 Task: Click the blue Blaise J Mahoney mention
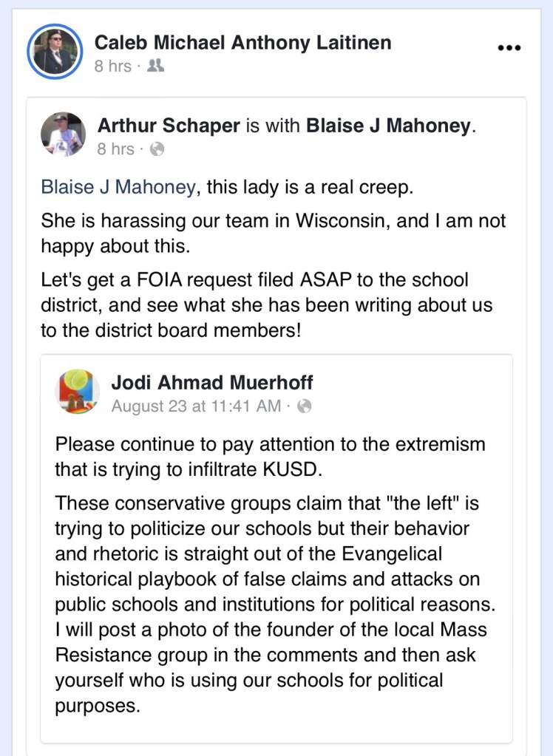(118, 187)
